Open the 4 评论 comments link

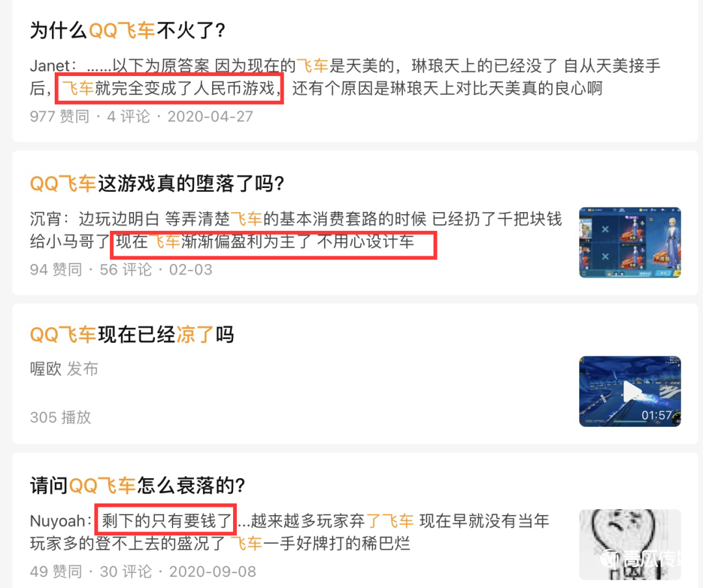pos(128,116)
